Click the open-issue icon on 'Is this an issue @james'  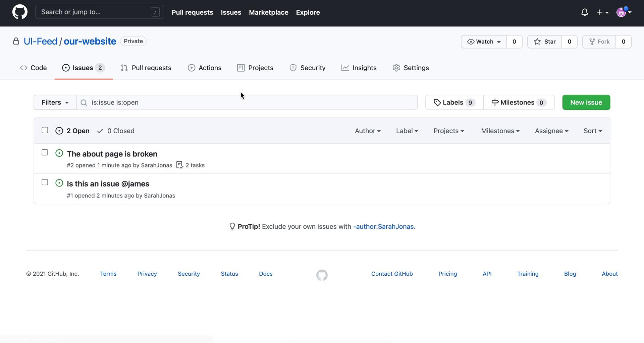pos(59,183)
